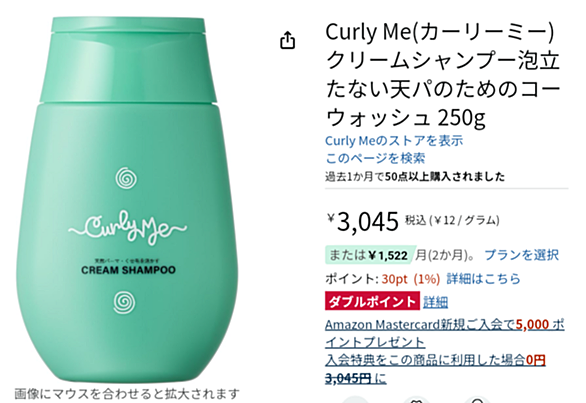Screen dimensions: 586x403
Task: Click the 30pt (1%) points text
Action: click(x=411, y=279)
